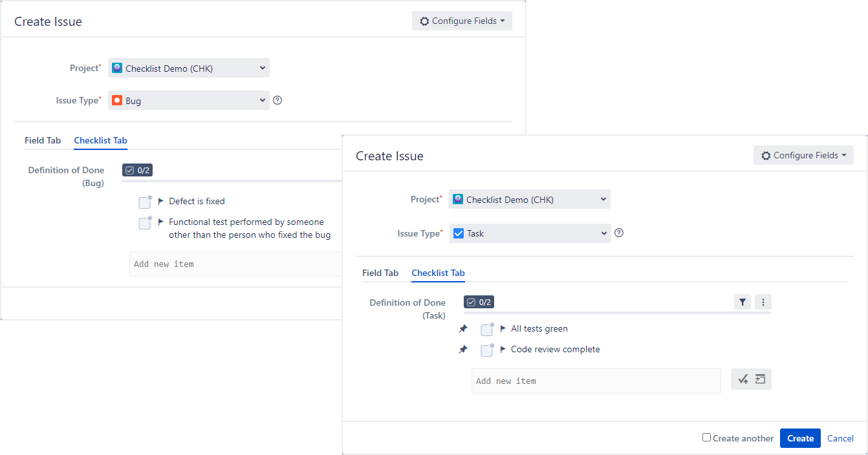Unpin the All tests green item
868x455 pixels.
tap(462, 328)
